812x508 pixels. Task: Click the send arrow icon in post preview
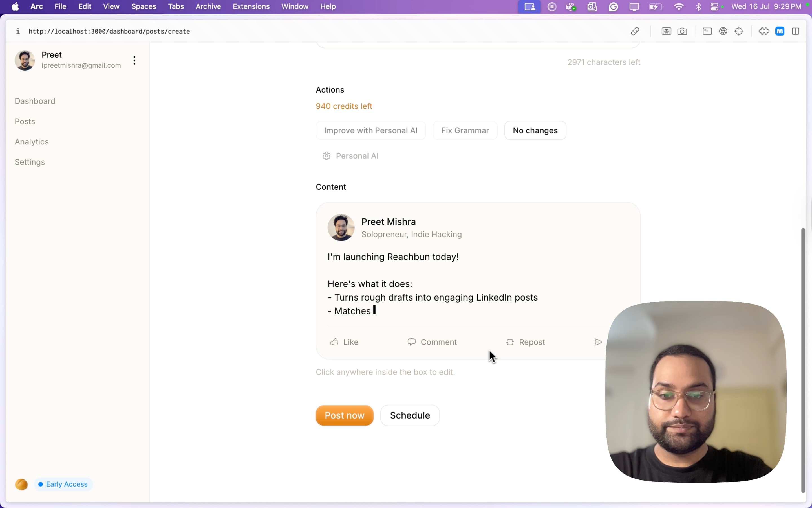point(598,342)
